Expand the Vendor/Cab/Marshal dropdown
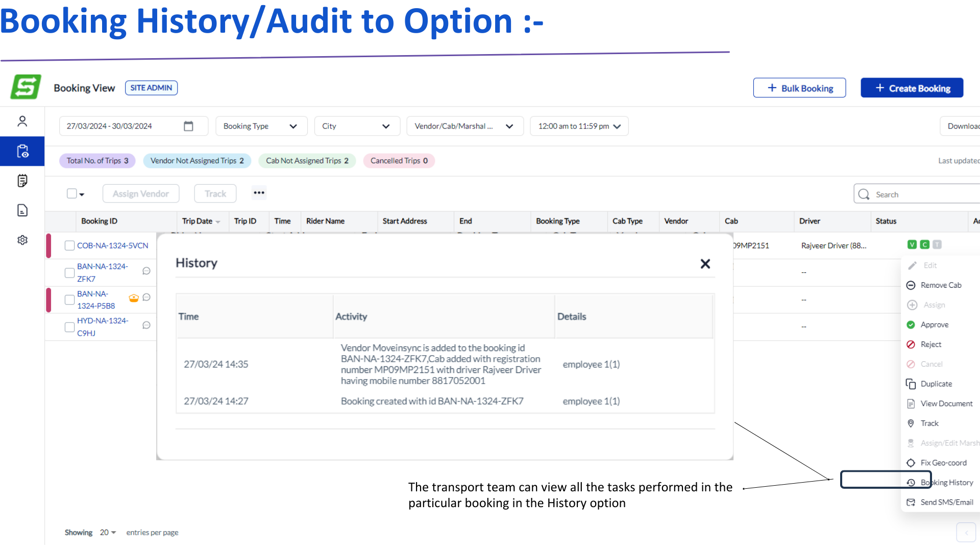 click(464, 126)
